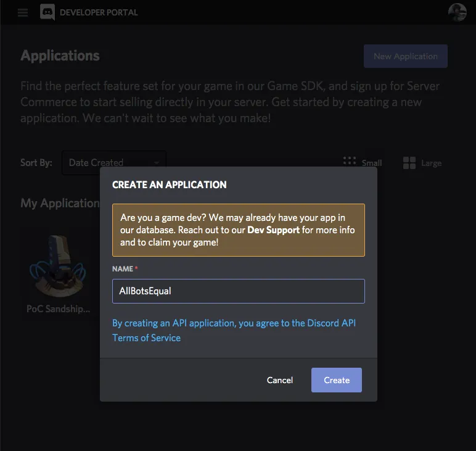Select the Small view label

point(372,163)
